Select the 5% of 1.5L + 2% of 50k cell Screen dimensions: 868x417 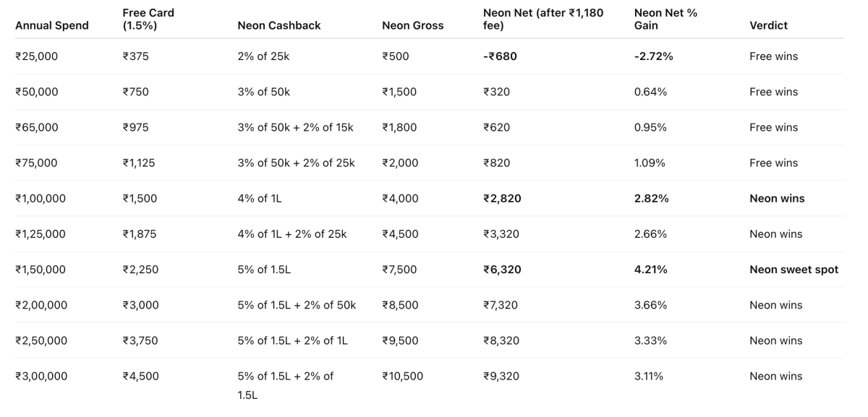click(297, 305)
